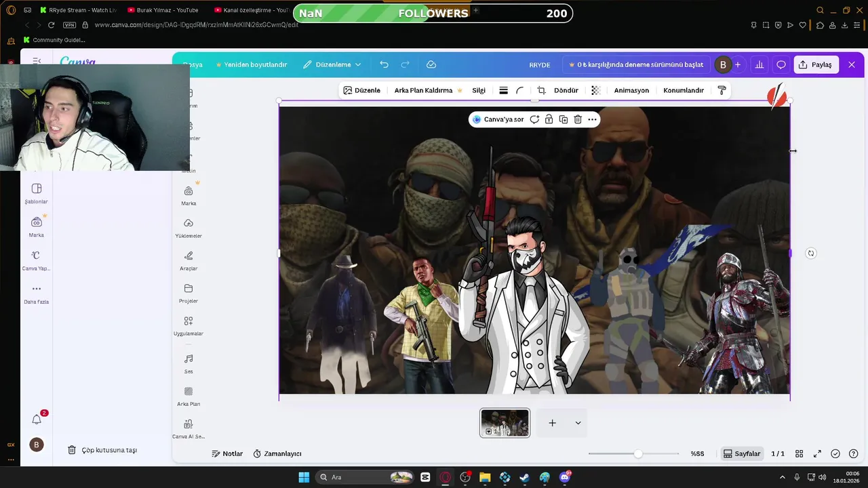Open the border style lines icon
Screen dimensions: 868x488
[x=503, y=90]
